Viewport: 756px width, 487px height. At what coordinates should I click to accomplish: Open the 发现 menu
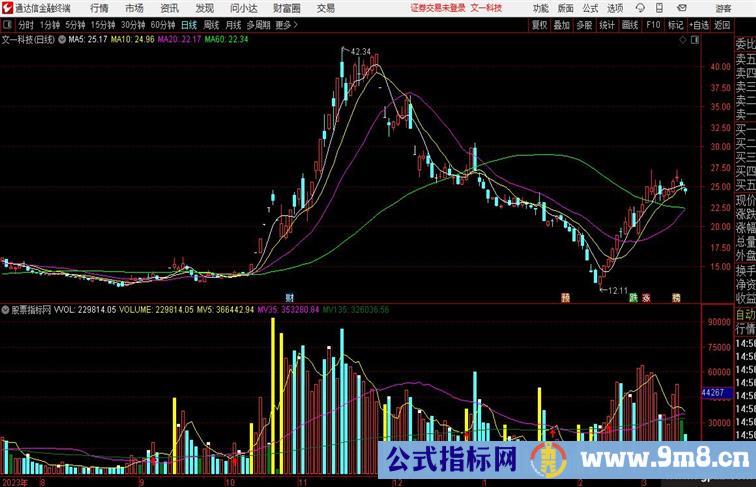[204, 8]
